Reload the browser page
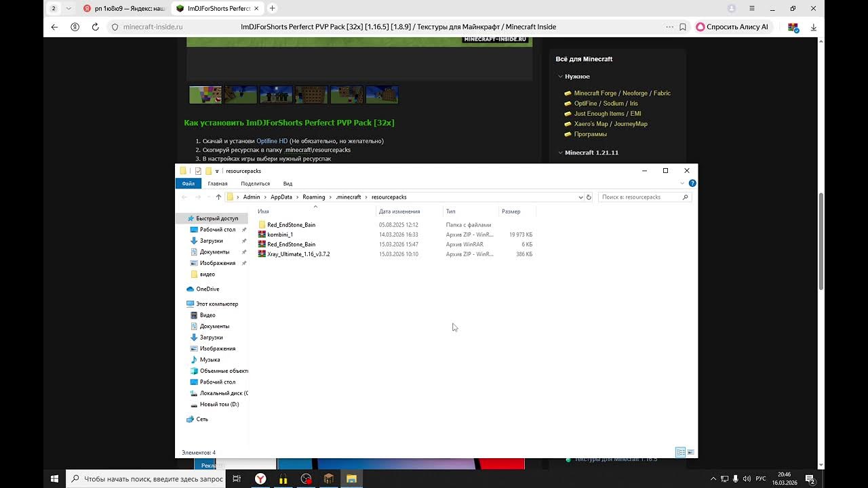 pos(95,27)
